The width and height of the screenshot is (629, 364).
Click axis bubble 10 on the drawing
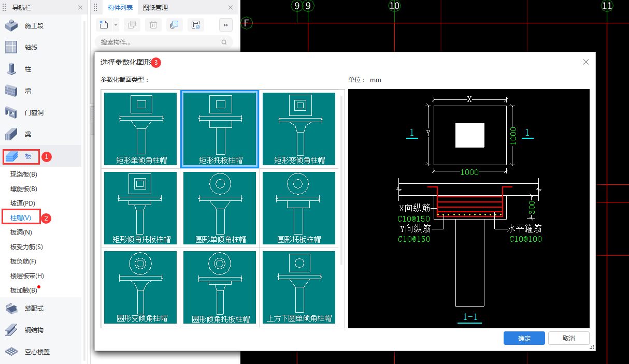pyautogui.click(x=394, y=6)
